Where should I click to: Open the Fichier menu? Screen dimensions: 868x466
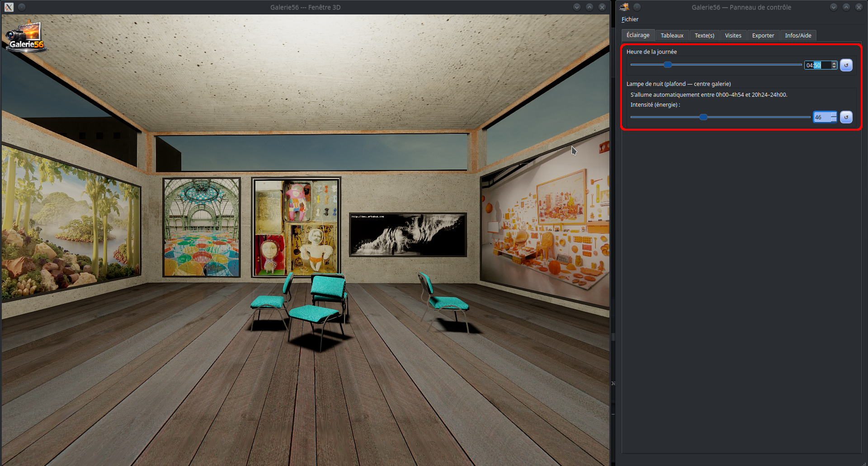[x=630, y=19]
